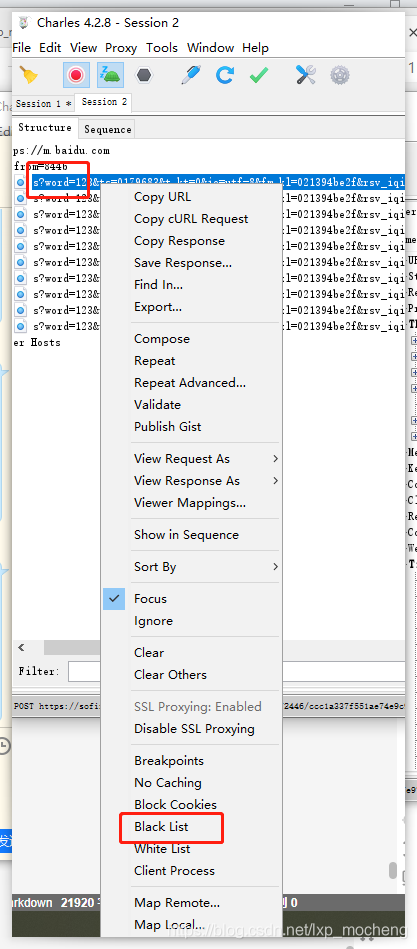The width and height of the screenshot is (417, 949).
Task: Open the Tools wrench icon
Action: [306, 75]
